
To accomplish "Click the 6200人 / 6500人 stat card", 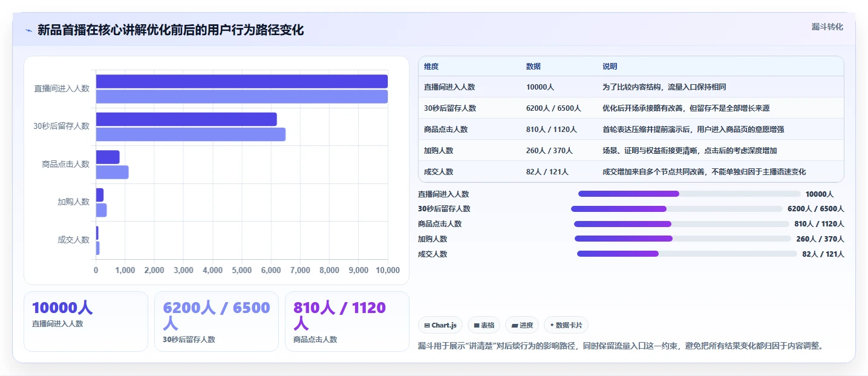I will point(217,322).
